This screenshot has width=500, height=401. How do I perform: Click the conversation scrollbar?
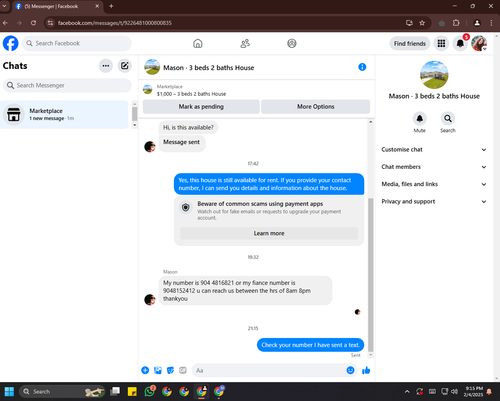[370, 275]
